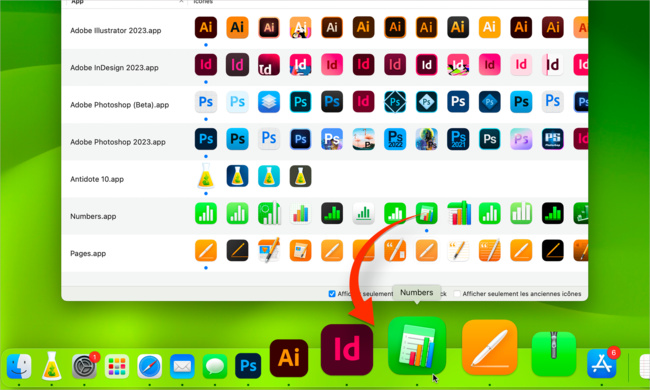Screen dimensions: 650x390
Task: Open InDesign from the Dock
Action: tap(347, 350)
